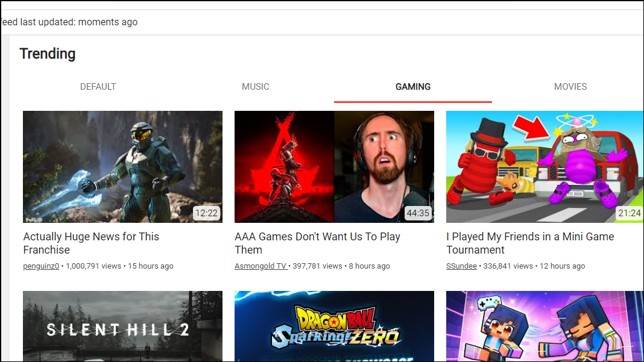Screen dimensions: 644x362
Task: Click the '15 hours ago' text
Action: click(151, 266)
